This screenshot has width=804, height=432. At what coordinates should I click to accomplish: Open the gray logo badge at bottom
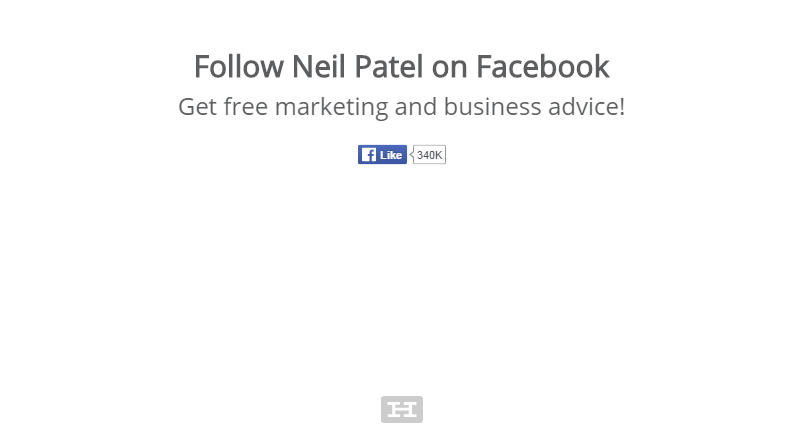tap(402, 409)
